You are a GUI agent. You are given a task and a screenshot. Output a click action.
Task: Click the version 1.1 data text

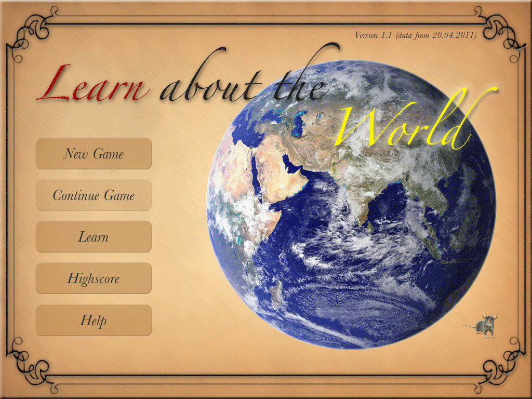(416, 35)
